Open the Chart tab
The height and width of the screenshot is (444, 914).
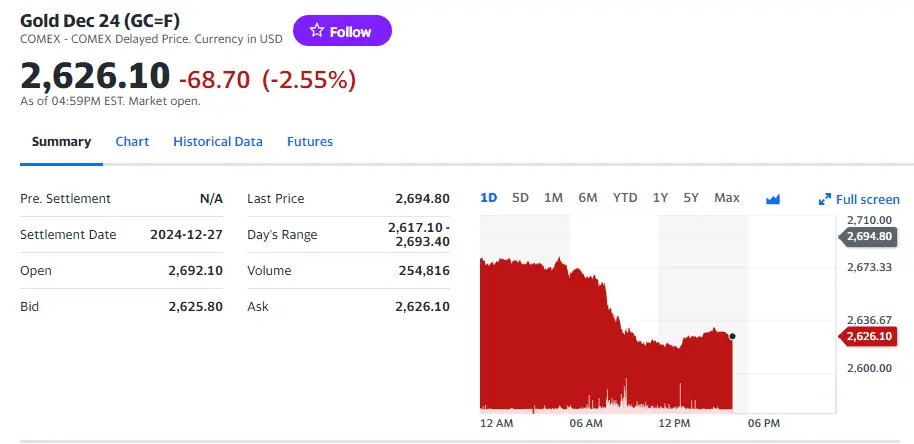pyautogui.click(x=132, y=142)
